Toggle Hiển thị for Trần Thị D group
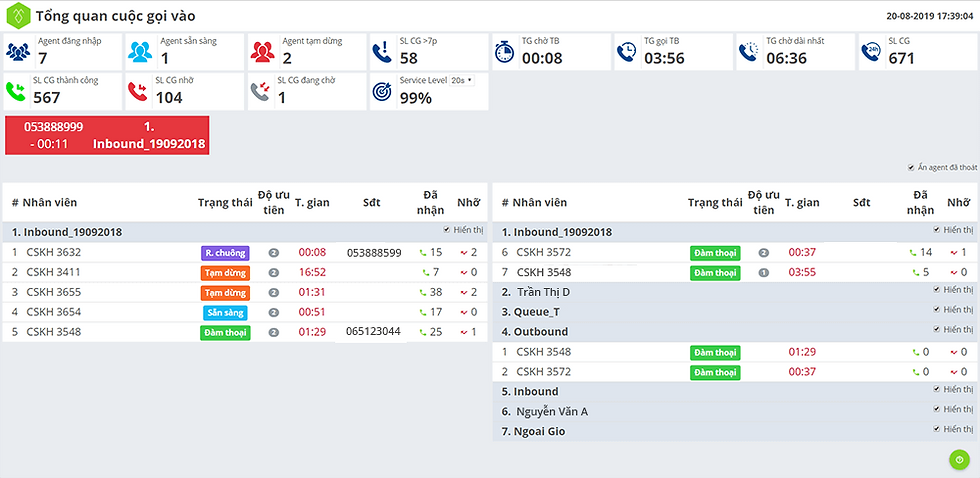Viewport: 980px width, 478px height. click(937, 289)
